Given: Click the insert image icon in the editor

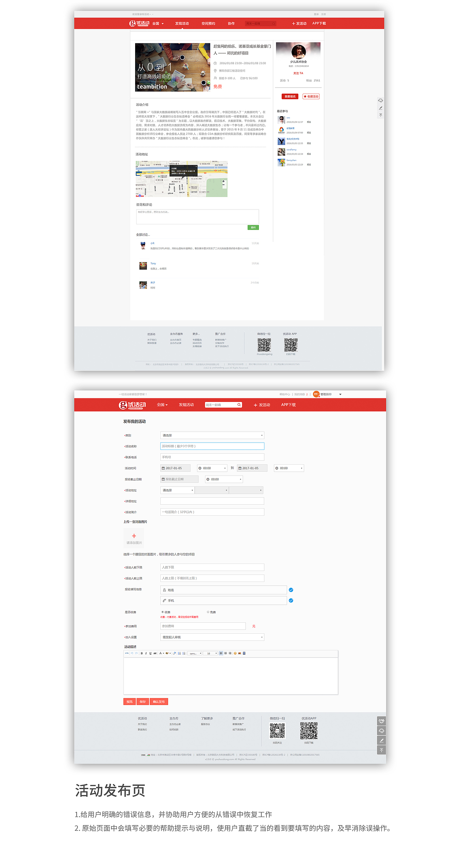Looking at the screenshot, I should click(239, 653).
